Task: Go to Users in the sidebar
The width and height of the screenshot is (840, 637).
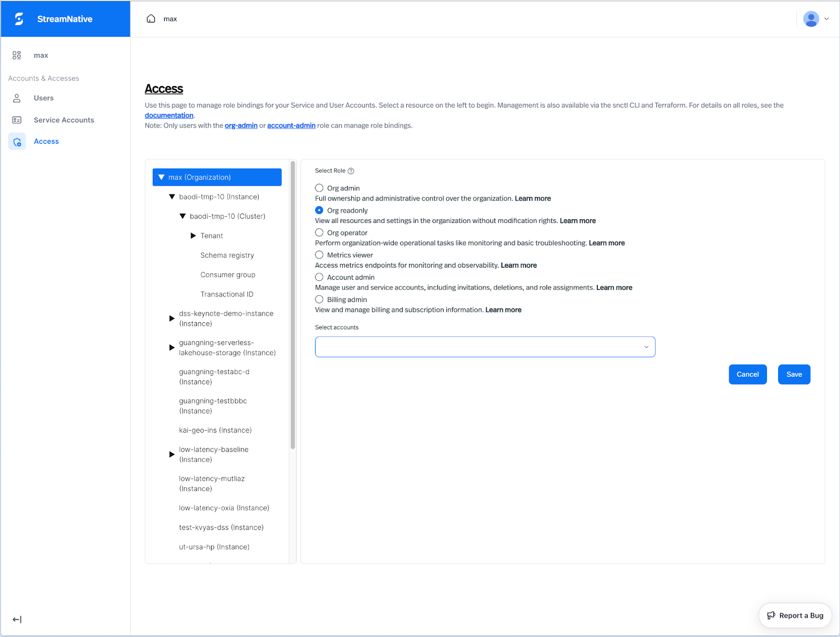Action: coord(44,98)
